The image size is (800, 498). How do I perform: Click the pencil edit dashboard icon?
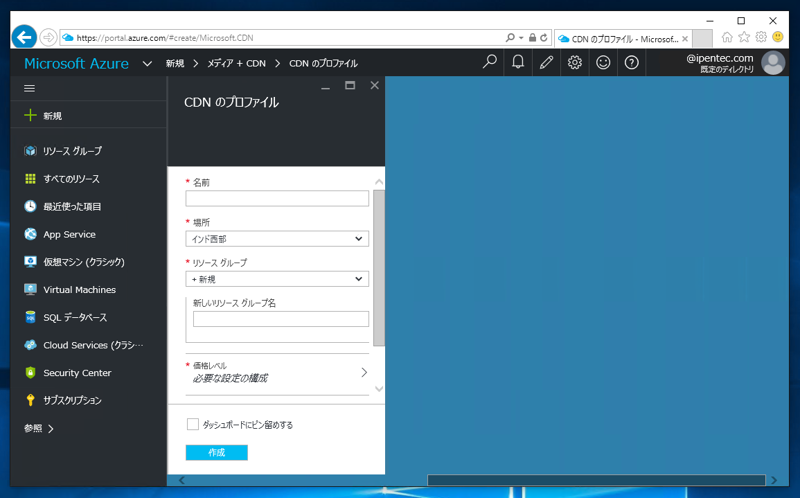coord(546,62)
